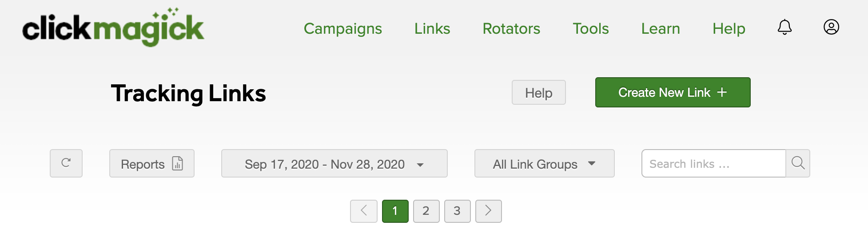The width and height of the screenshot is (868, 245).
Task: Go to next page arrow
Action: click(x=488, y=211)
